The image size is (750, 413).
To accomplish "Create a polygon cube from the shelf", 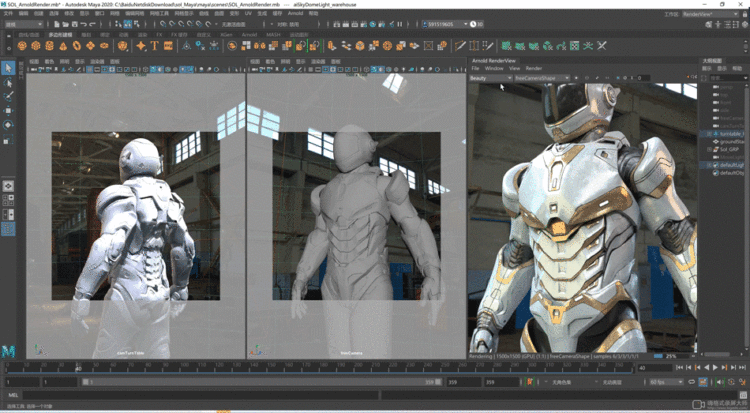I will [x=35, y=46].
